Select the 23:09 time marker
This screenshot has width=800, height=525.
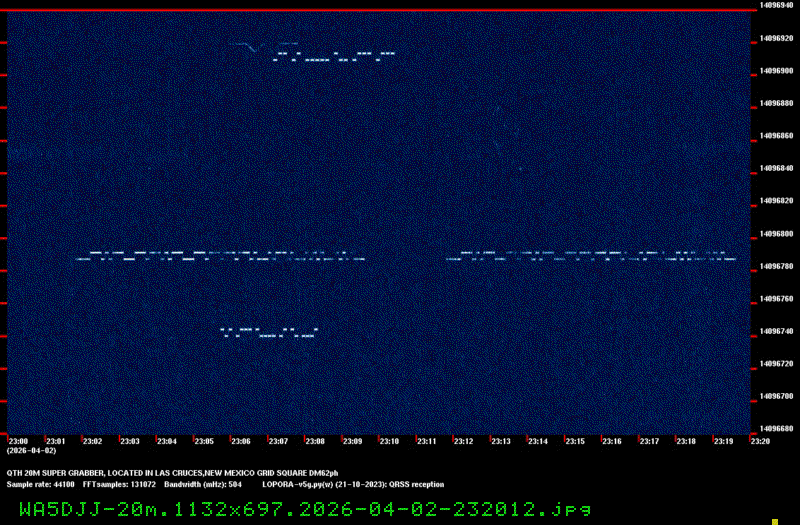(353, 441)
